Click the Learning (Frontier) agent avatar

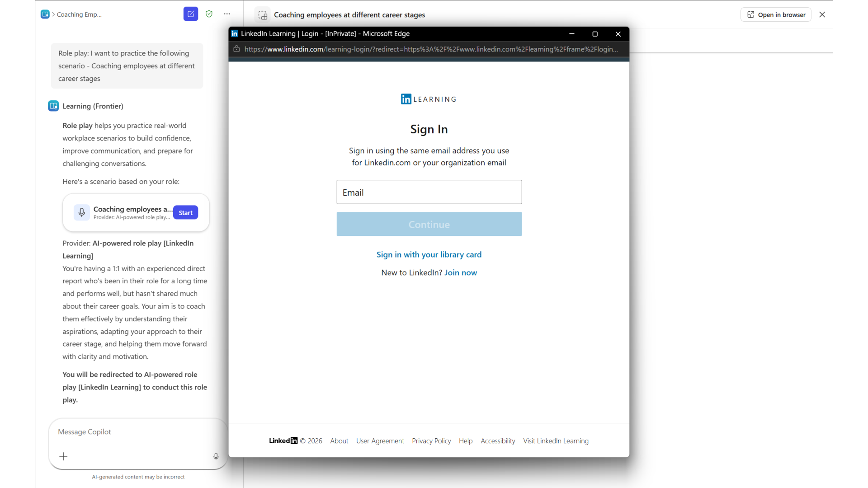tap(53, 106)
